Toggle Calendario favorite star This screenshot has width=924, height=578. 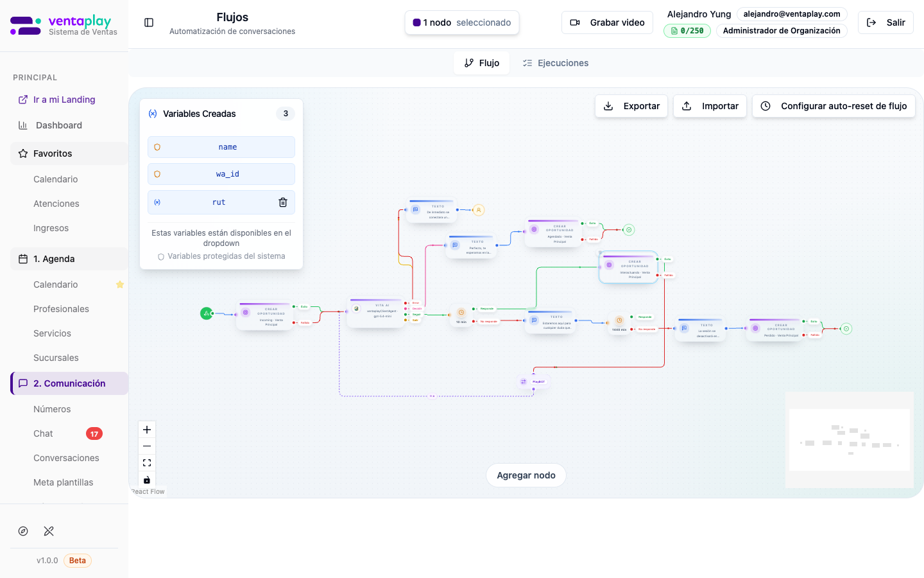point(119,285)
